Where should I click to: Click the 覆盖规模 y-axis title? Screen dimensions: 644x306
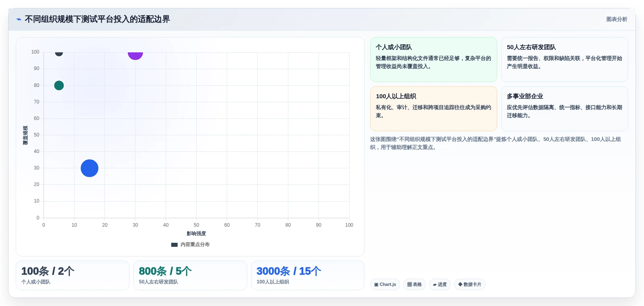(25, 135)
